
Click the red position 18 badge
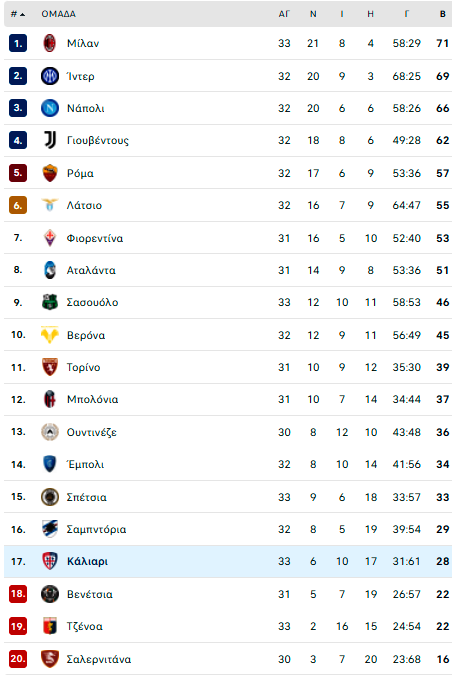[18, 594]
